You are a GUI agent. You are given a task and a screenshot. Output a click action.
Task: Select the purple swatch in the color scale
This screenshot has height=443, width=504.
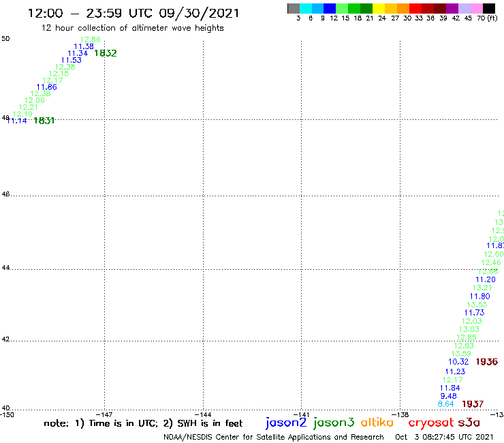452,8
